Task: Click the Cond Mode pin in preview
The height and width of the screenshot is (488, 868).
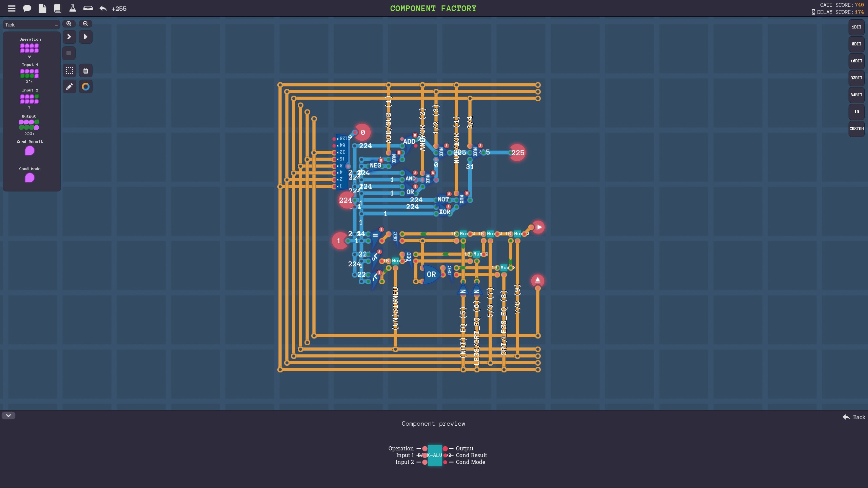Action: tap(445, 462)
